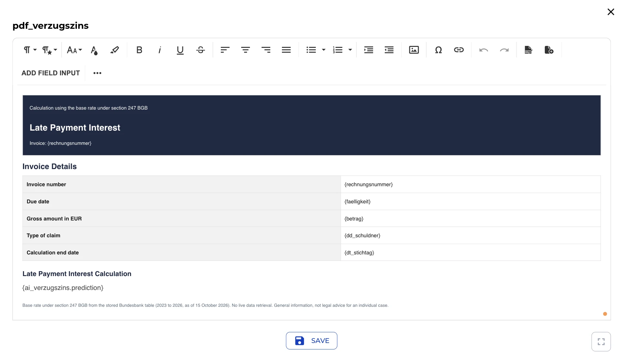Undo the last change

(x=484, y=50)
